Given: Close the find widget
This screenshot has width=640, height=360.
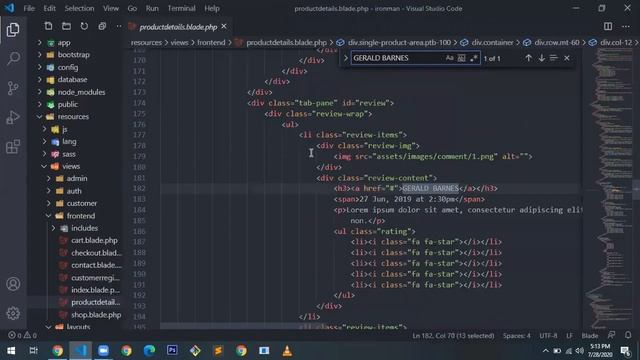Looking at the screenshot, I should [567, 58].
